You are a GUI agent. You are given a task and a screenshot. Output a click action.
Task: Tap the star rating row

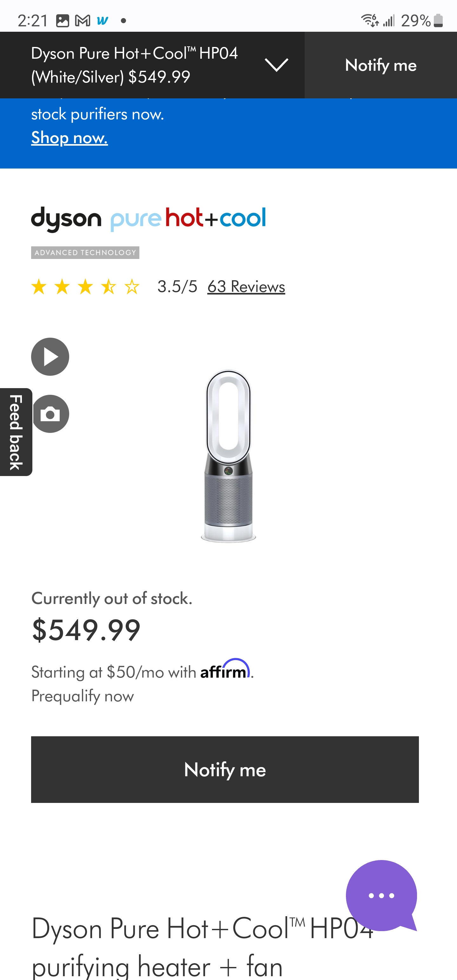coord(85,287)
